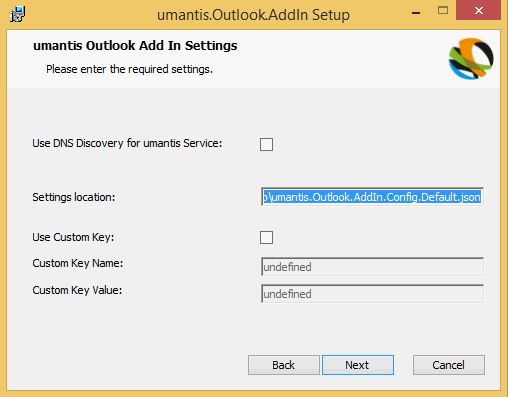Click the 'Custom Key Name:' label
The width and height of the screenshot is (508, 397).
[x=78, y=263]
